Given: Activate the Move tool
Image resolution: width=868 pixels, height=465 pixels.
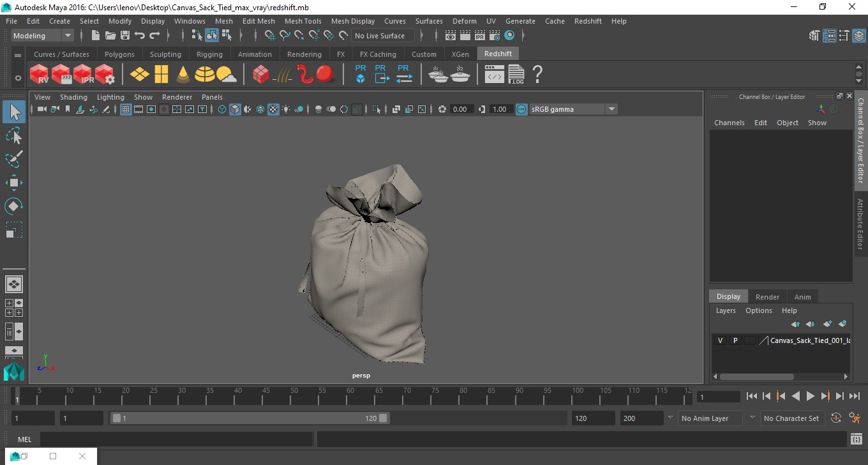Looking at the screenshot, I should pyautogui.click(x=14, y=183).
